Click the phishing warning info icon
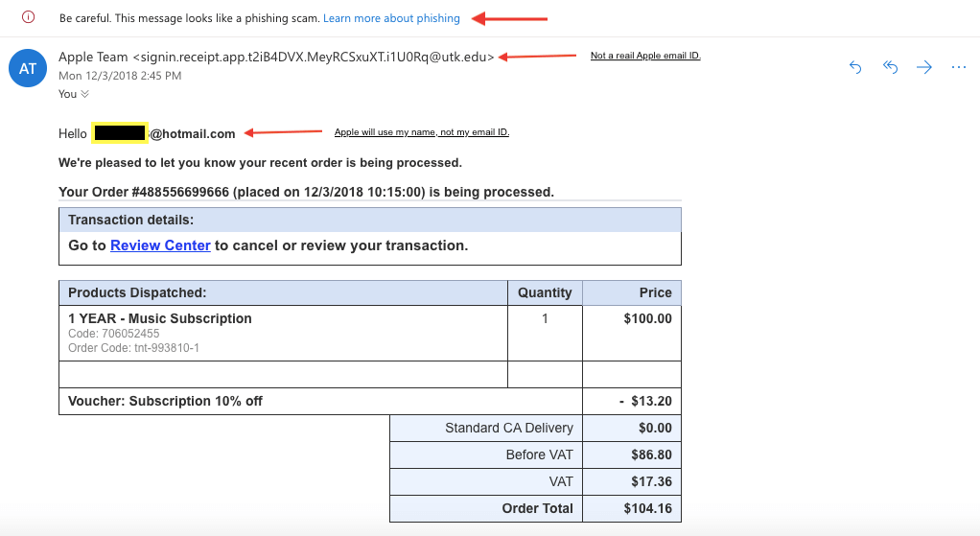 [28, 17]
